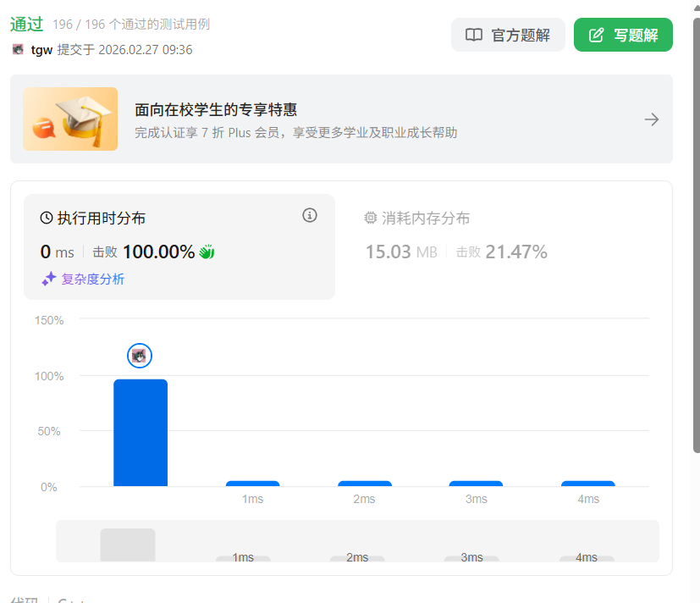The image size is (700, 603).
Task: Click the user avatar above the tallest bar
Action: [140, 356]
